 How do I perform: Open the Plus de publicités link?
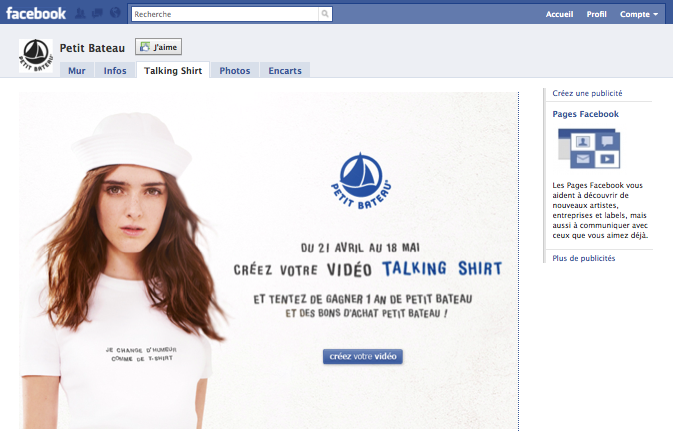tap(584, 258)
